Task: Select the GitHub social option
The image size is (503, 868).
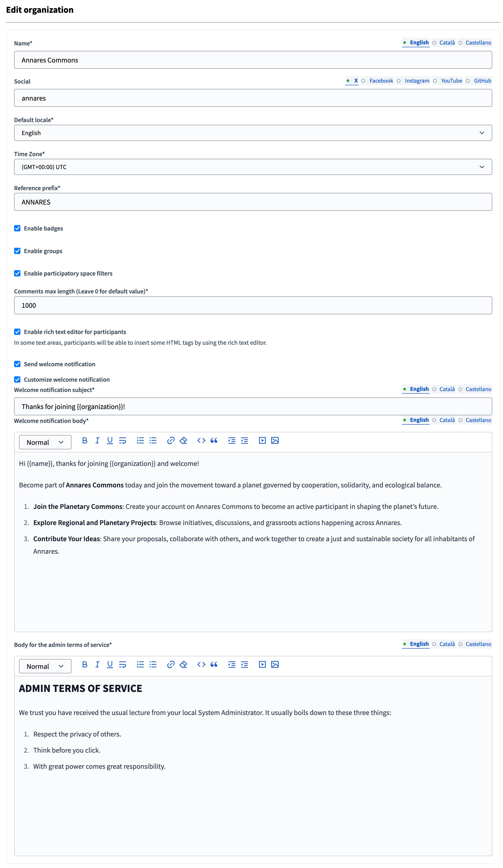Action: pos(482,81)
